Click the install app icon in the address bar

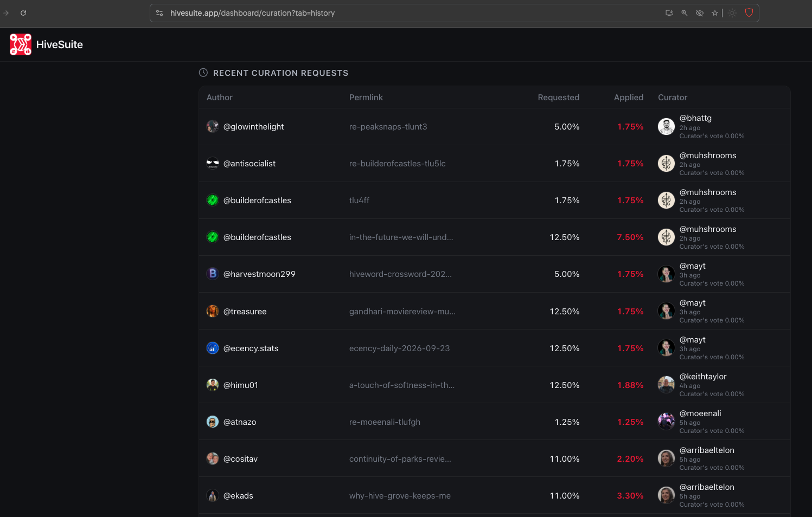669,13
